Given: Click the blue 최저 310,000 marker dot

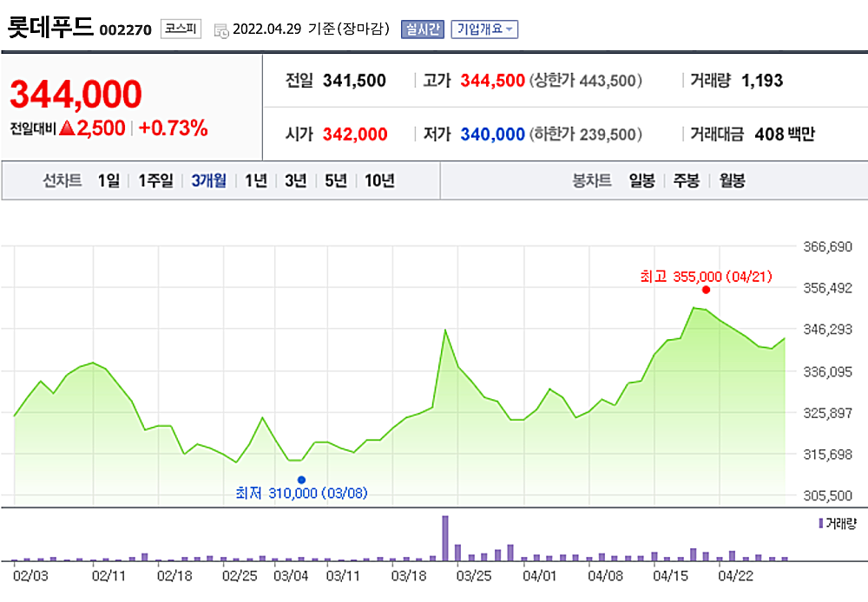Looking at the screenshot, I should [x=301, y=480].
